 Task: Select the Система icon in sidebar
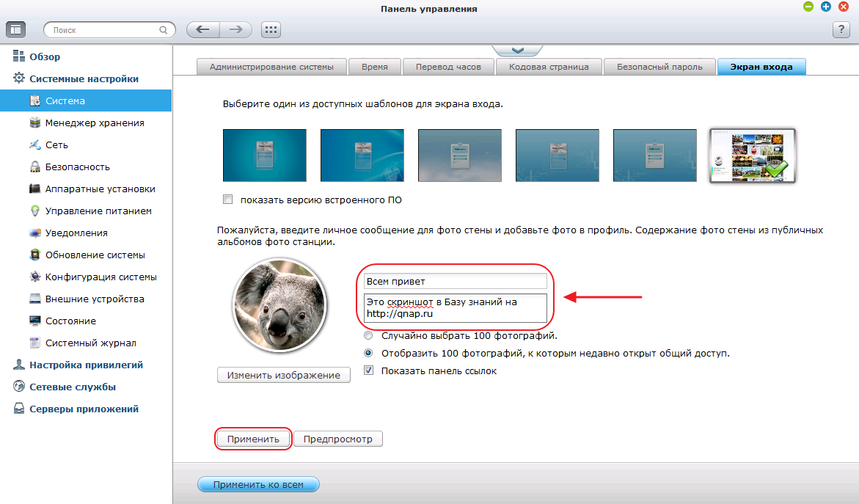coord(35,101)
